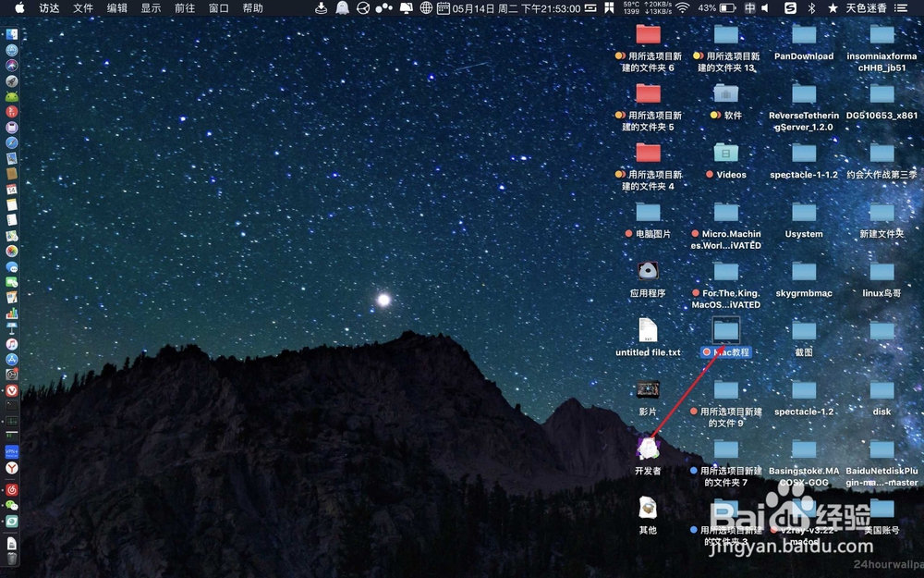Viewport: 924px width, 578px height.
Task: Open the 前往 menu
Action: point(183,8)
